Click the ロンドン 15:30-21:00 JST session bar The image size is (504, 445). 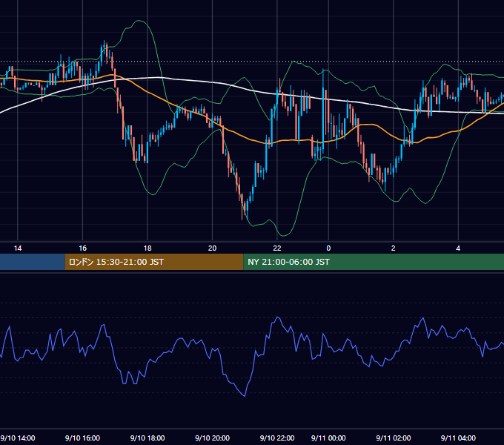click(x=154, y=262)
